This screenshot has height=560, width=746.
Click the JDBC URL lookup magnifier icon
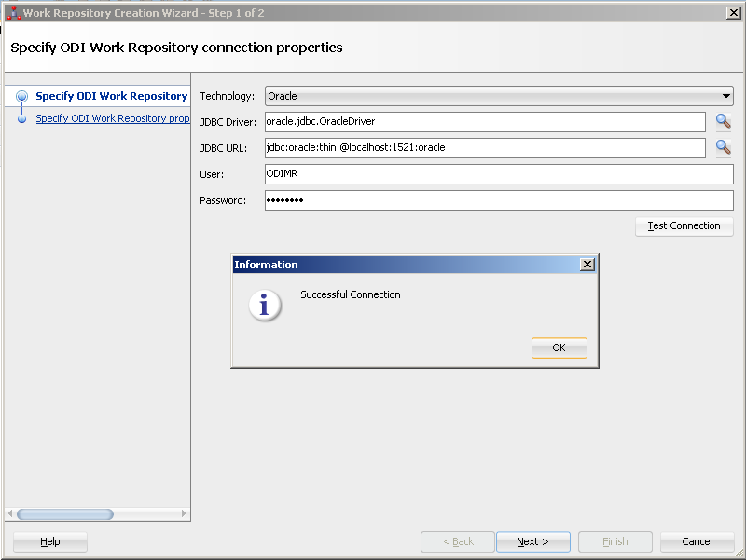coord(725,147)
